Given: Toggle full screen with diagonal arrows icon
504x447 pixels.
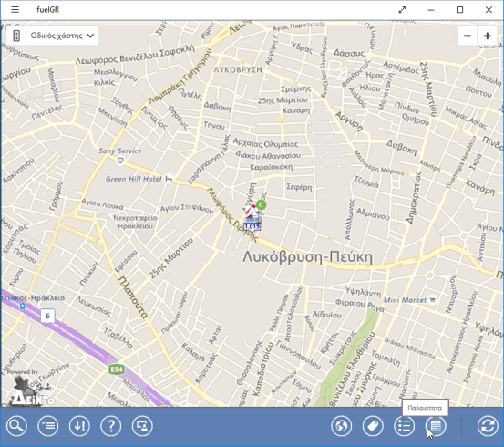Looking at the screenshot, I should click(402, 10).
